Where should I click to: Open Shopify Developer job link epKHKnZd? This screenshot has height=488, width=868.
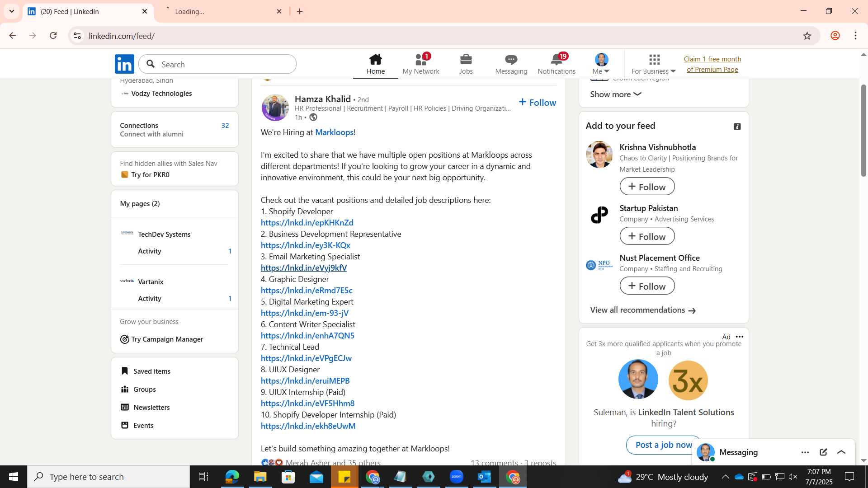pos(307,223)
